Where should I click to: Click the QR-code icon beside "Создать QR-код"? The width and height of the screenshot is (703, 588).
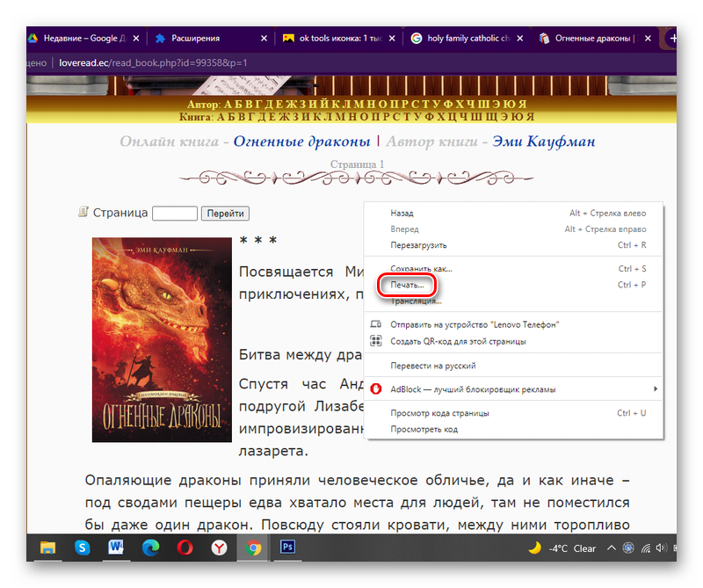pyautogui.click(x=378, y=340)
